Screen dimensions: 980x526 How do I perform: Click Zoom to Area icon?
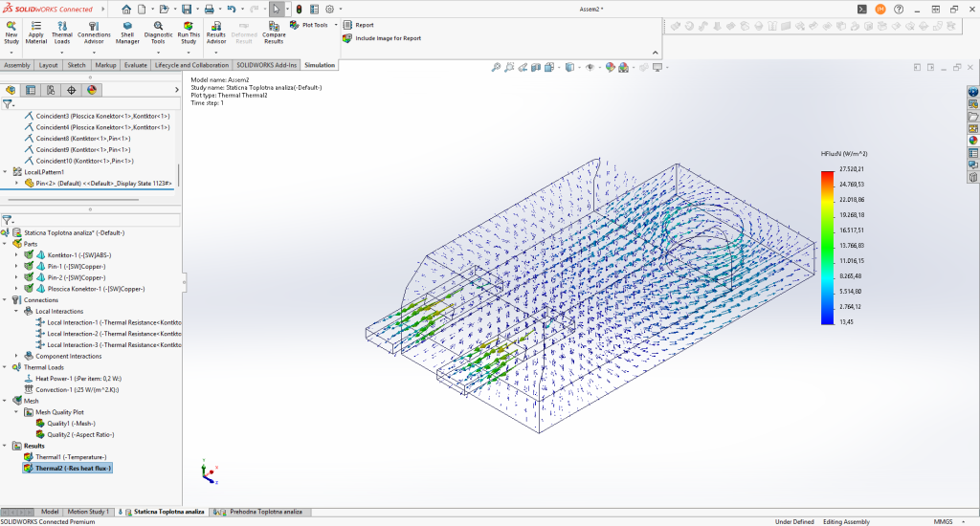click(509, 67)
